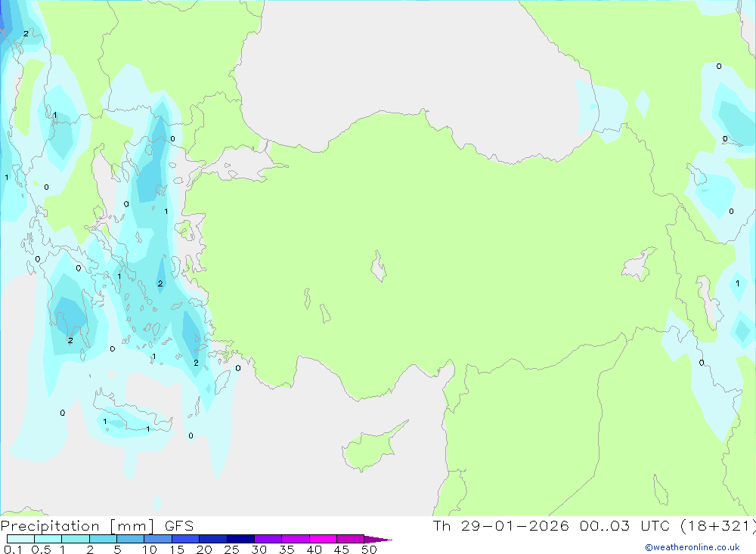Select the '00..03 UTC' time text

pos(624,525)
